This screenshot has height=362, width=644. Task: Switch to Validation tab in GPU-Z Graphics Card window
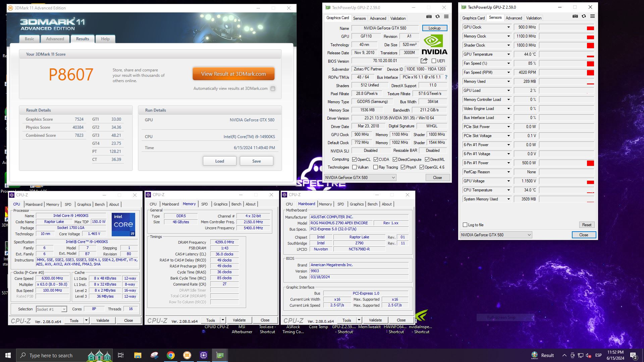(398, 18)
